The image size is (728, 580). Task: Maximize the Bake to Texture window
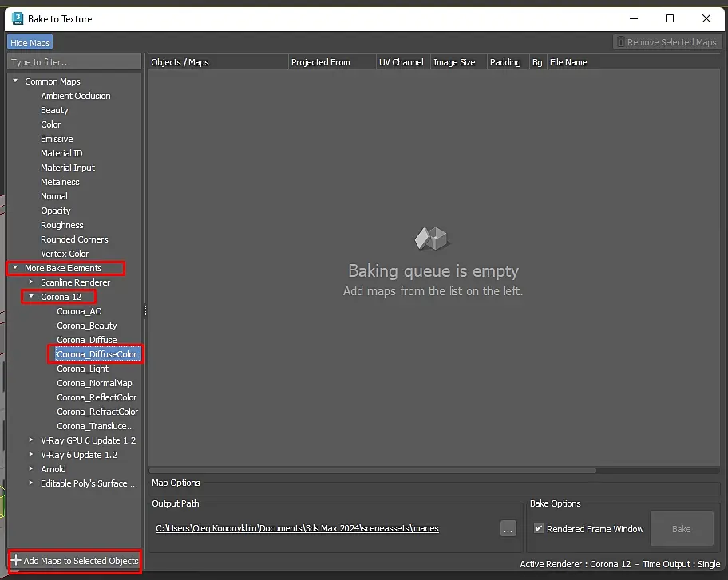coord(670,18)
